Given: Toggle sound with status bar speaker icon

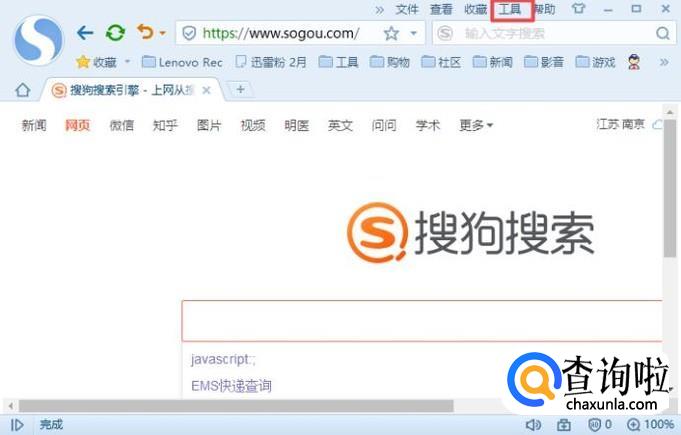Looking at the screenshot, I should click(533, 425).
